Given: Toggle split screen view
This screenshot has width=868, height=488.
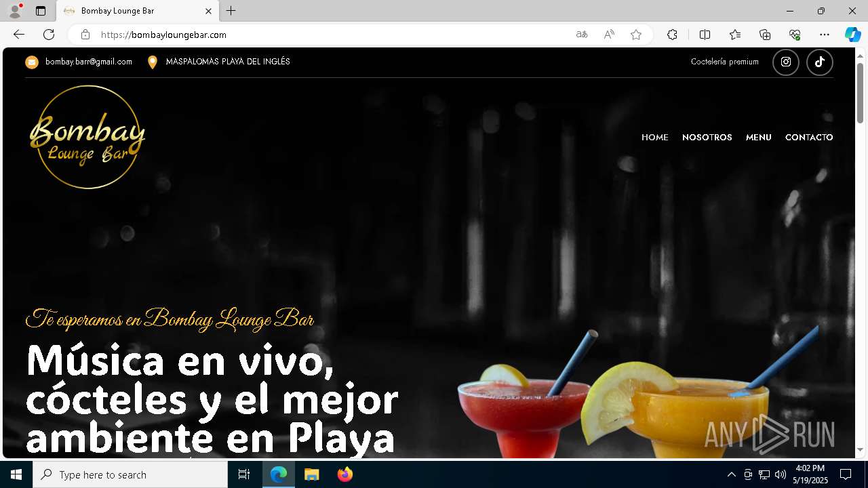Looking at the screenshot, I should pyautogui.click(x=705, y=35).
